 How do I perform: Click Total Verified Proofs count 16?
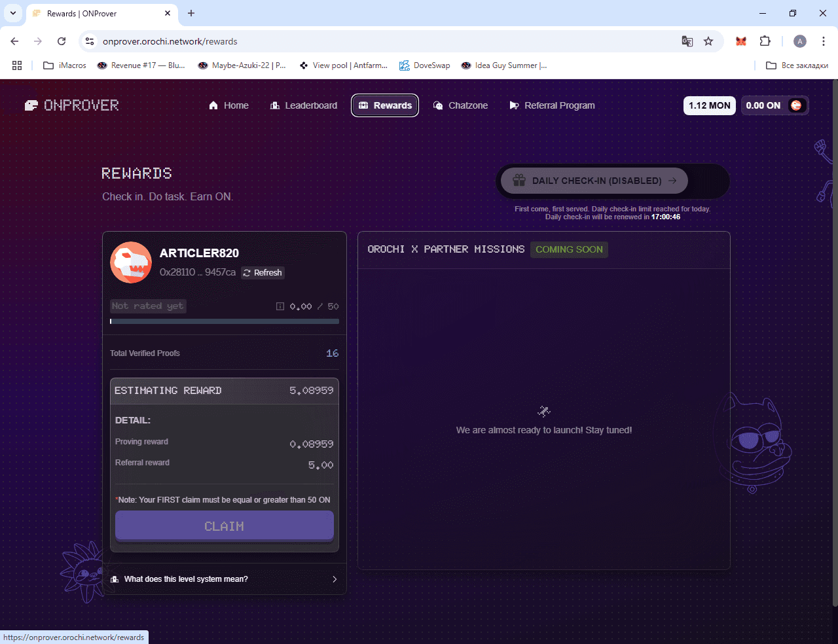[x=333, y=353]
